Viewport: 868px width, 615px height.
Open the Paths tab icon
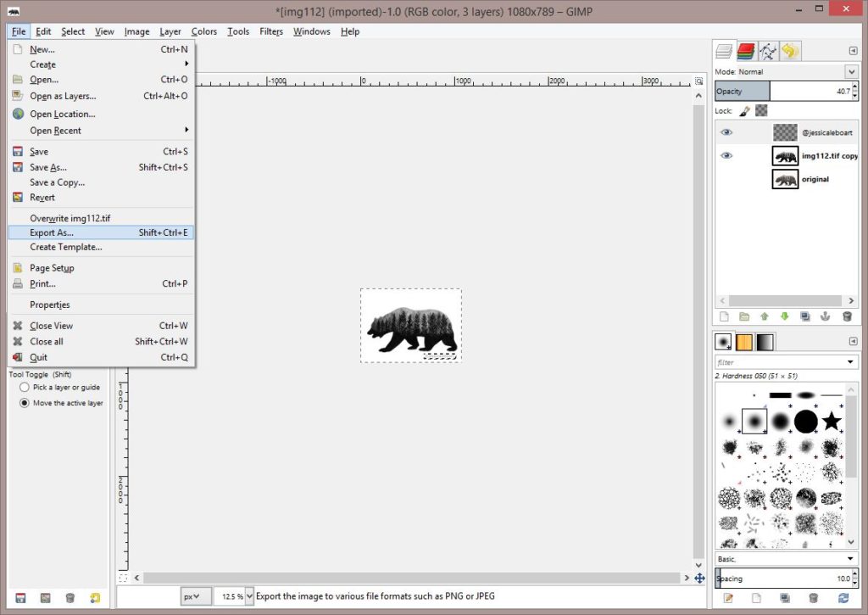point(768,52)
